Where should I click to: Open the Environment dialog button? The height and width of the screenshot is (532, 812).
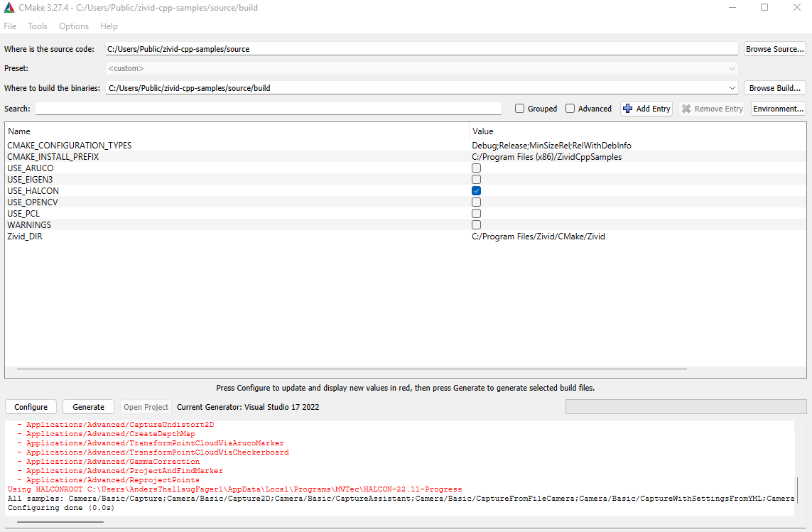point(778,109)
